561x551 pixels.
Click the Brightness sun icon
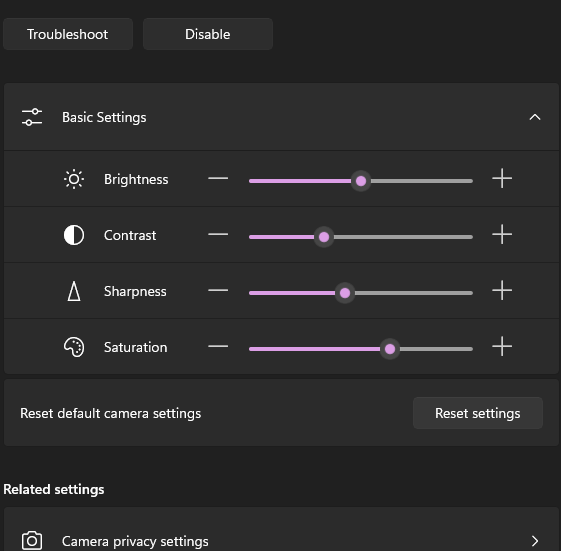click(x=74, y=179)
